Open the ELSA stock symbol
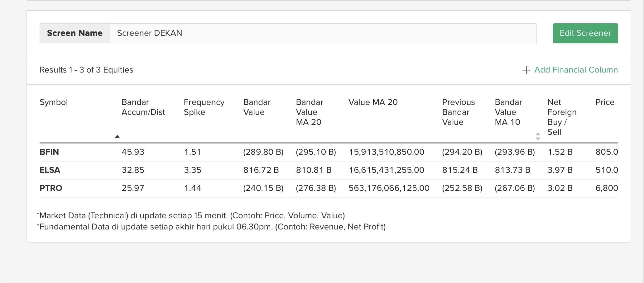The width and height of the screenshot is (644, 283). pyautogui.click(x=50, y=170)
